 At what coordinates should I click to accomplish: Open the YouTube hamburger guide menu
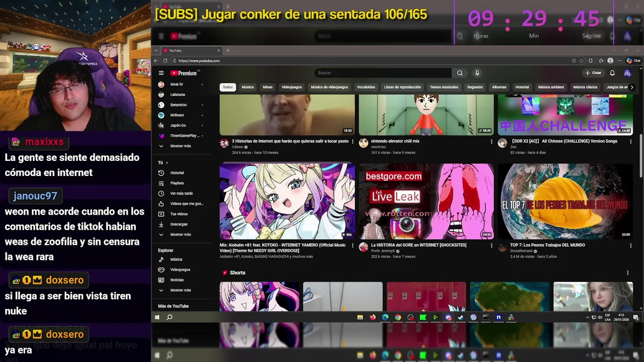click(x=161, y=73)
